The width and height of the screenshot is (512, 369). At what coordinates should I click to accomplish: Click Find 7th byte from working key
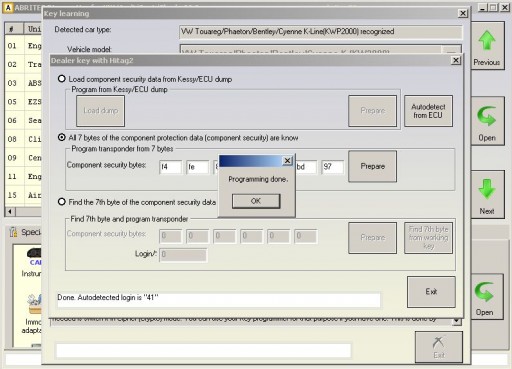click(x=428, y=238)
